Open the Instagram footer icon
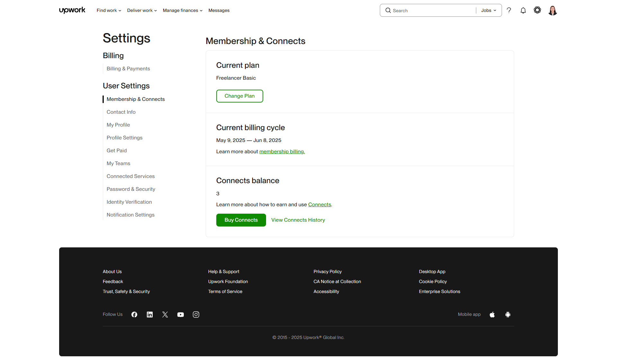Viewport: 617px width, 364px height. click(196, 315)
